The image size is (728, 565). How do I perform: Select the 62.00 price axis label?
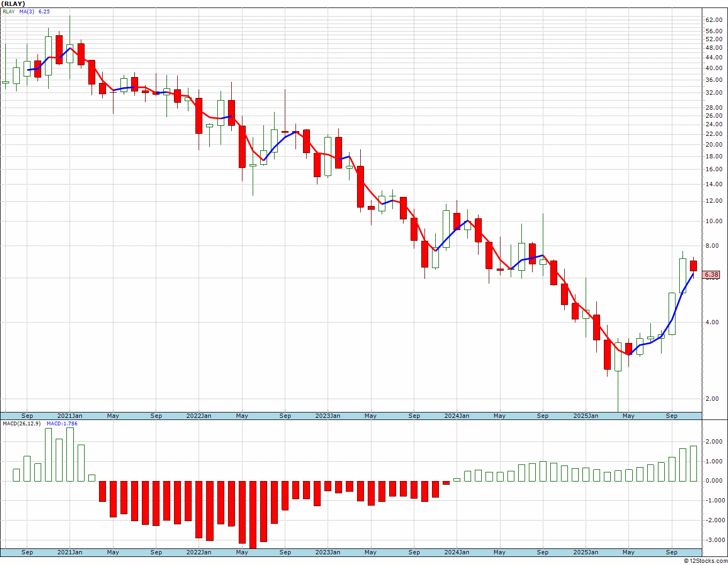714,20
